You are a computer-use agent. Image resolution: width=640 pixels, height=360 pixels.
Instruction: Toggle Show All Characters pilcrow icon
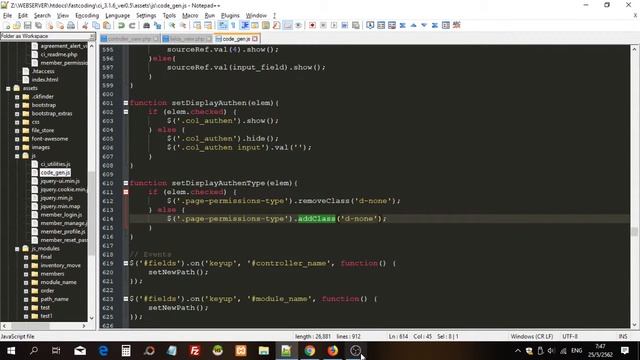(x=233, y=25)
